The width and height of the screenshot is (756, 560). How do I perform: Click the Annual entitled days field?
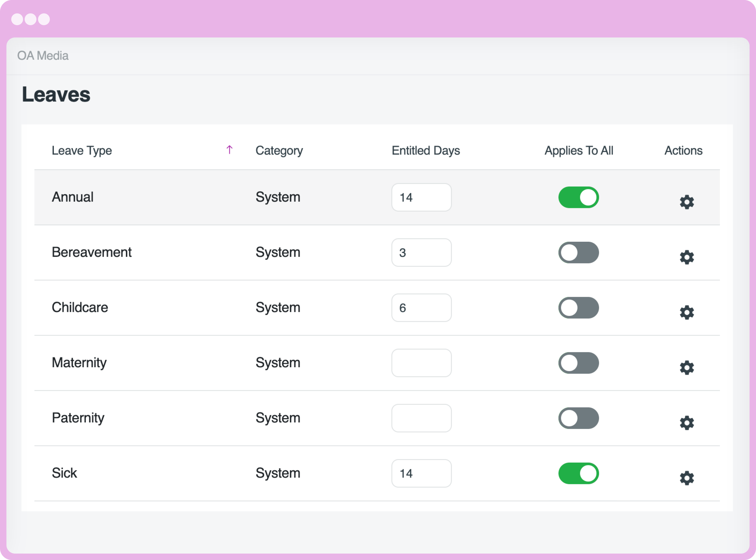[421, 197]
